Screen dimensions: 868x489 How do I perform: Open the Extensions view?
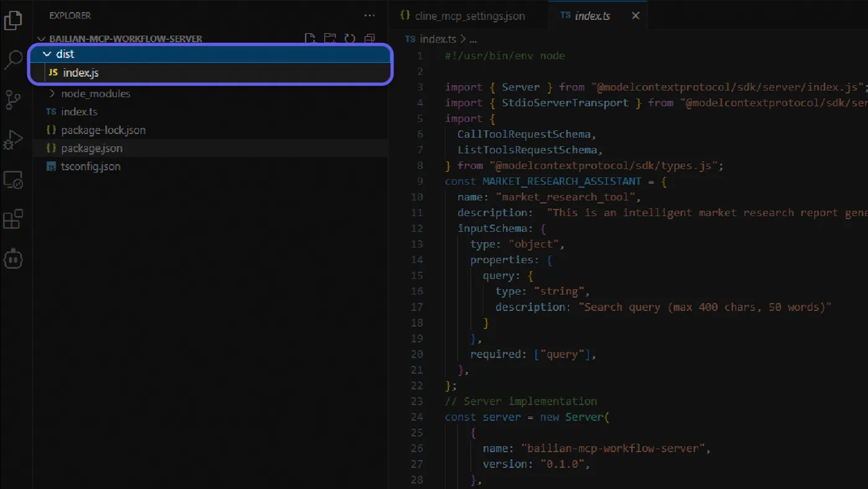click(13, 219)
